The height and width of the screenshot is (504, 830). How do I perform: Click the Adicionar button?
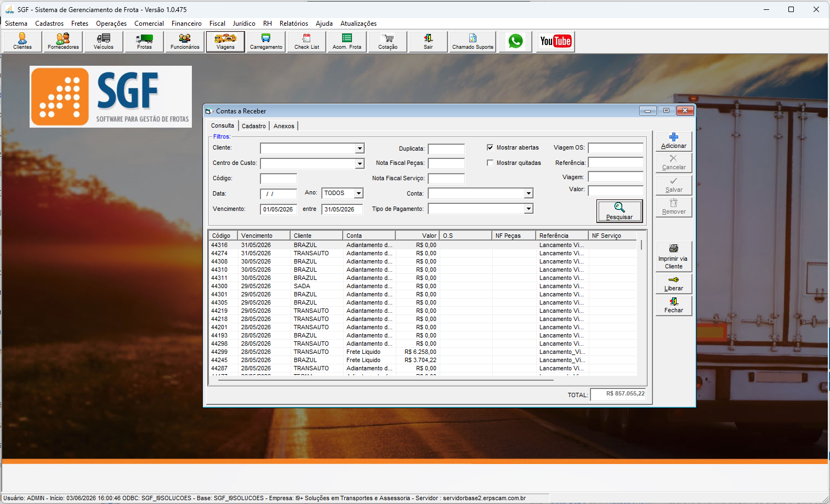tap(674, 141)
